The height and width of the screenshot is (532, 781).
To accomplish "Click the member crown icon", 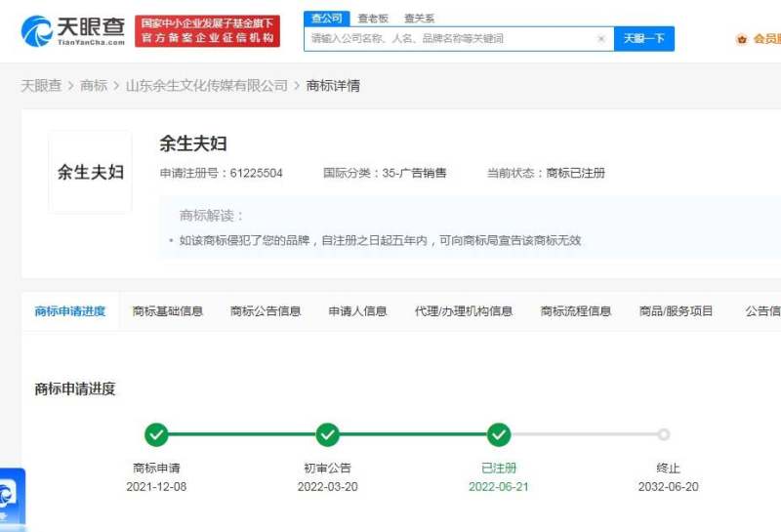I will (741, 39).
